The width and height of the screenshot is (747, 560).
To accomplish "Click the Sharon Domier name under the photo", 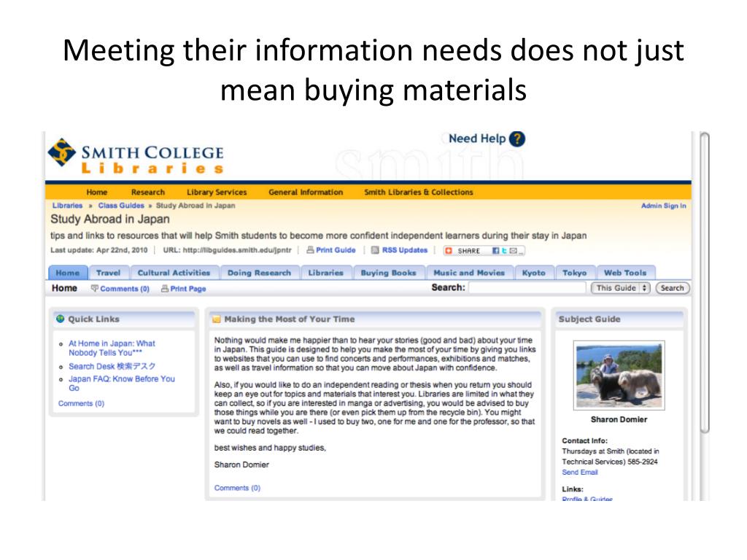I will [619, 419].
